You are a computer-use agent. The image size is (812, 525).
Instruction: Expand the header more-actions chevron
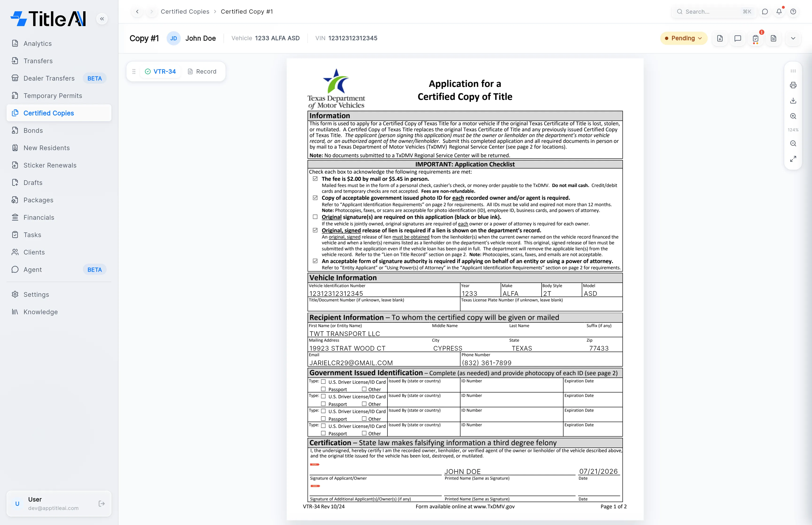pyautogui.click(x=793, y=38)
